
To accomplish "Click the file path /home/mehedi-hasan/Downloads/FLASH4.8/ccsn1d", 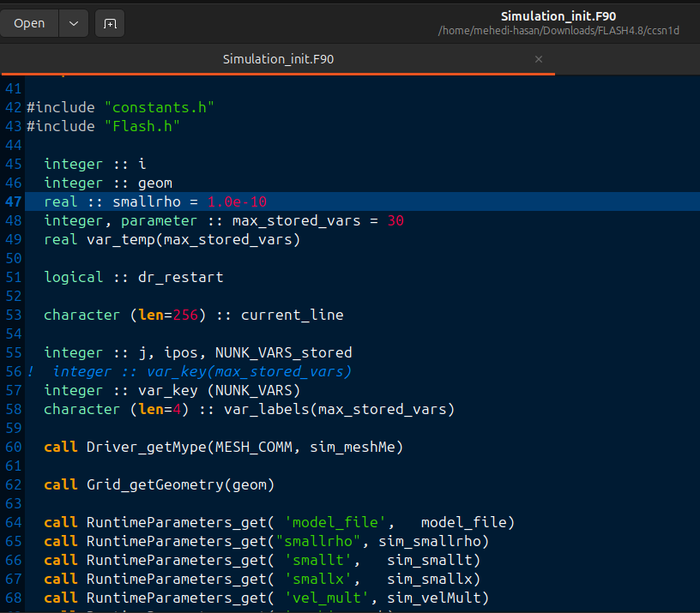I will pyautogui.click(x=558, y=31).
